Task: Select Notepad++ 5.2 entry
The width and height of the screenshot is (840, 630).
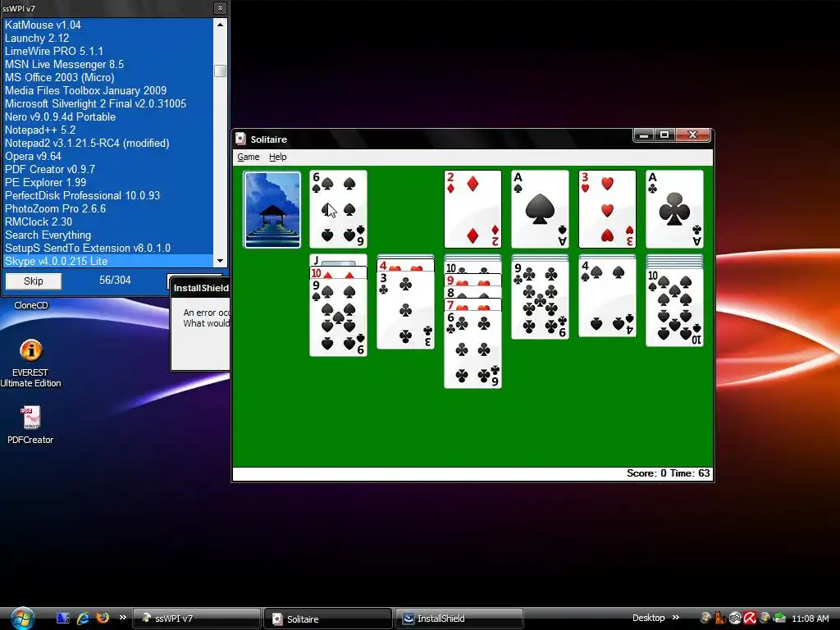Action: [x=108, y=130]
